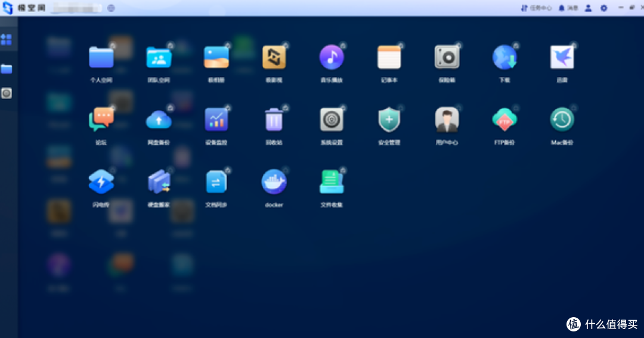Open 消息 notifications bell in the title bar
Viewport: 644px width, 338px height.
point(568,8)
